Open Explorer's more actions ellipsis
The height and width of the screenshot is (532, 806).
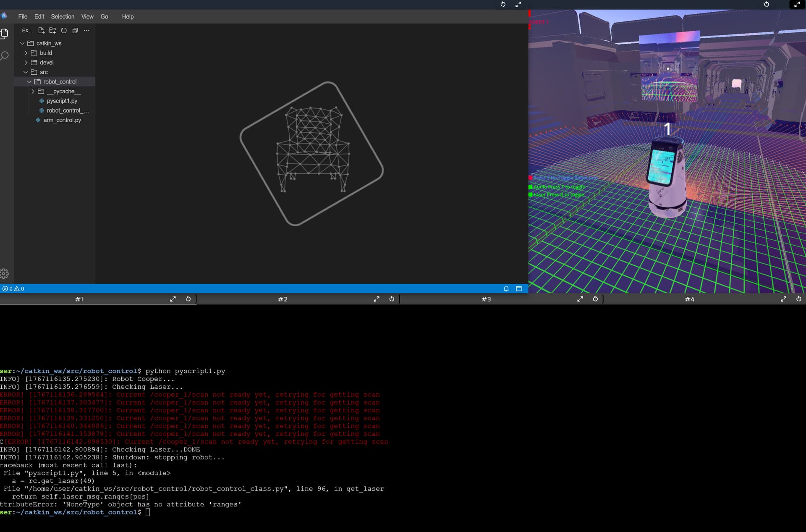click(86, 31)
